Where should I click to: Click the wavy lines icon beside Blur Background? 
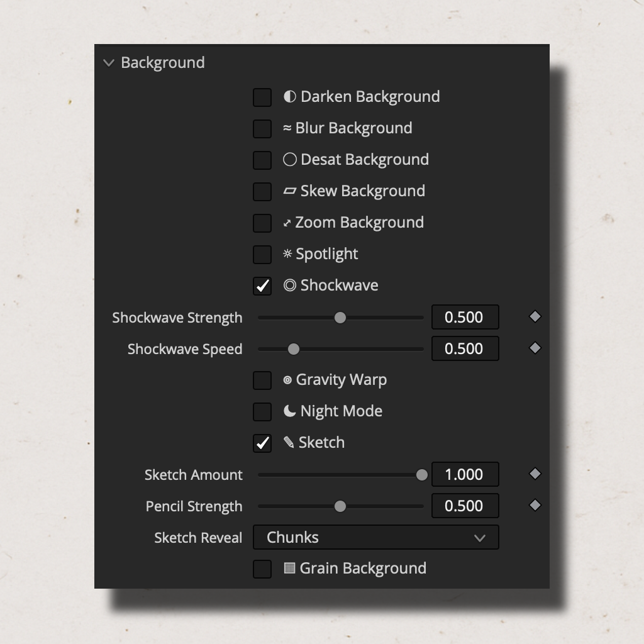tap(287, 128)
